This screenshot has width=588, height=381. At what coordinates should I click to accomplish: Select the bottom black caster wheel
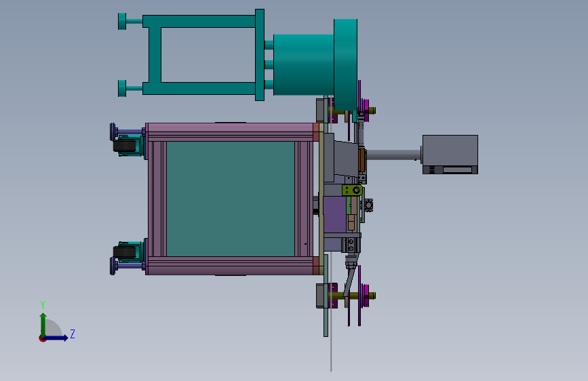pos(125,252)
